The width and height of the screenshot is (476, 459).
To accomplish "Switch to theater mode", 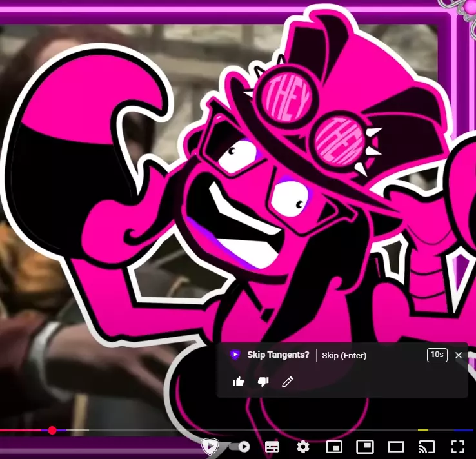I will [396, 447].
